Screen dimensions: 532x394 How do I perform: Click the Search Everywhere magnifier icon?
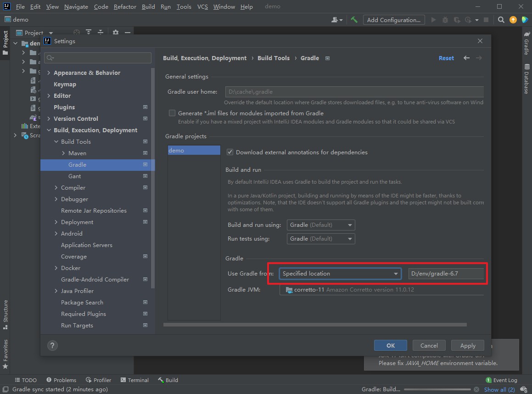pyautogui.click(x=501, y=20)
